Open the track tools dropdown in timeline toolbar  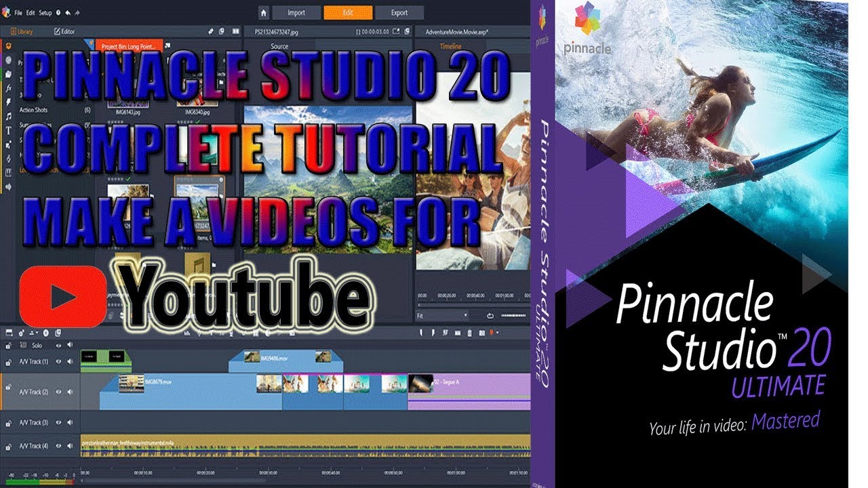click(34, 333)
